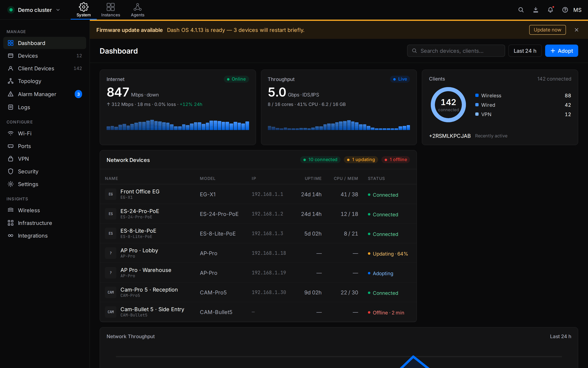Select the Front Office EG device name

(140, 192)
